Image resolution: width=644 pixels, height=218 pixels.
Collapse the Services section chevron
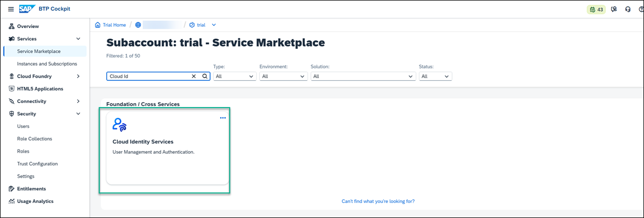(78, 39)
